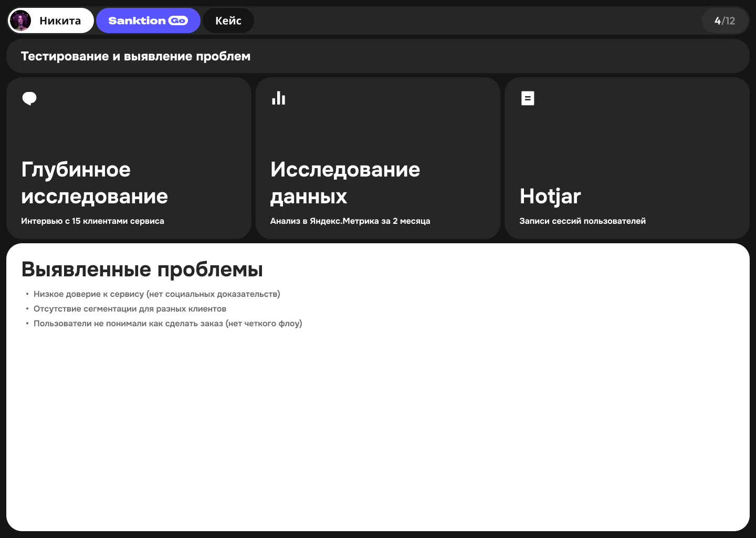Click the bullet about непонятный заказ флоу
756x538 pixels.
[x=167, y=323]
